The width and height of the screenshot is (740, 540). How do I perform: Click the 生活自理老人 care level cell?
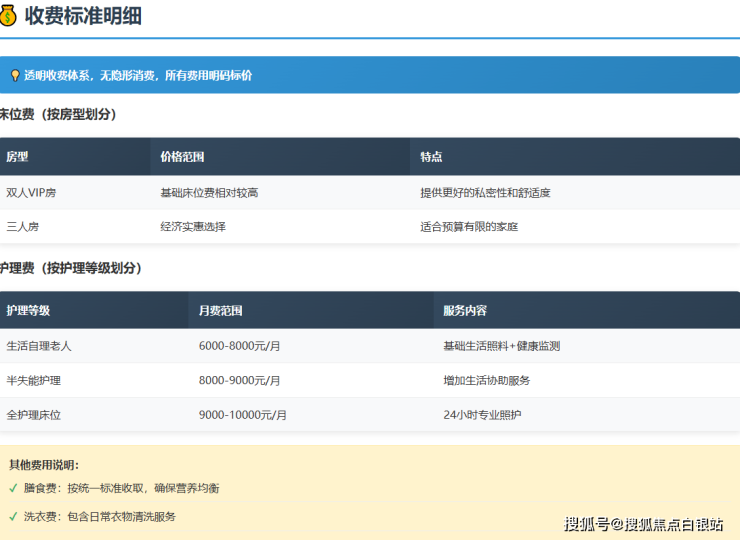(x=39, y=346)
